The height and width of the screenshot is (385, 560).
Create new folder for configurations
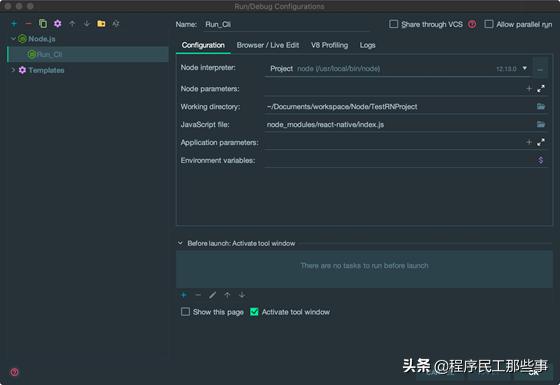pos(101,24)
